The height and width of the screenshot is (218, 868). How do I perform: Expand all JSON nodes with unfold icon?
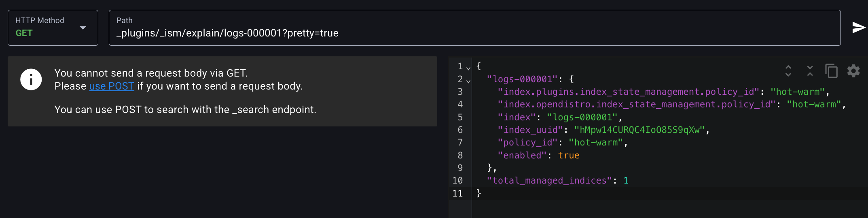pos(788,71)
